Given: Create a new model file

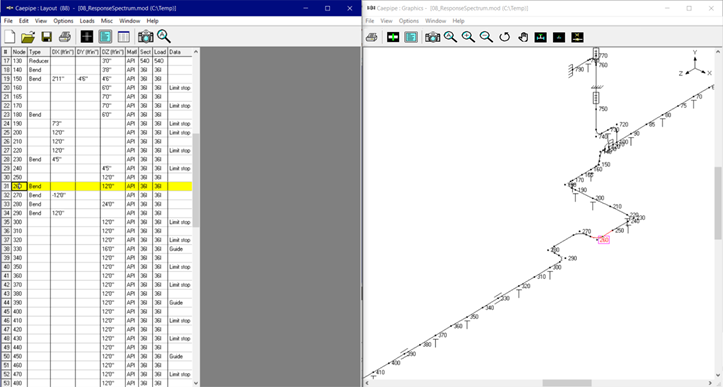Looking at the screenshot, I should point(10,37).
